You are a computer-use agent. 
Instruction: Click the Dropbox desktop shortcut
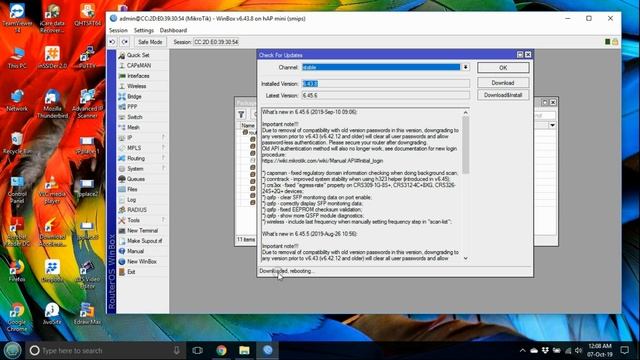(52, 271)
